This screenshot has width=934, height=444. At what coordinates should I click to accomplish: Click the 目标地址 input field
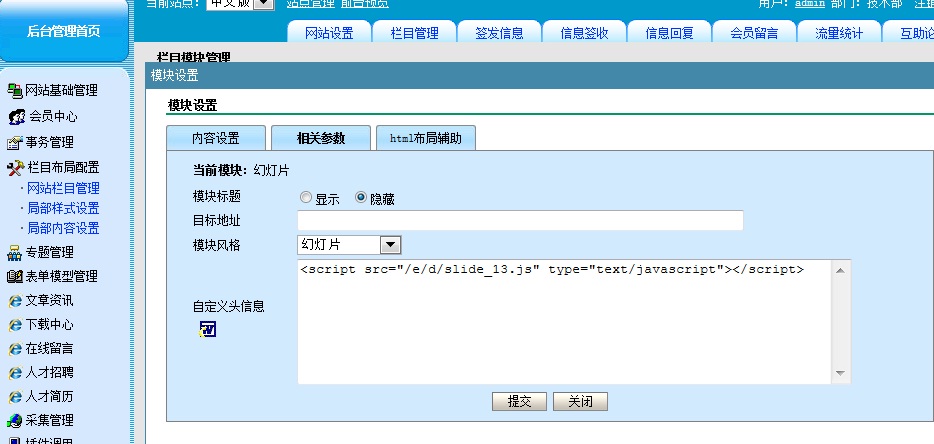520,221
